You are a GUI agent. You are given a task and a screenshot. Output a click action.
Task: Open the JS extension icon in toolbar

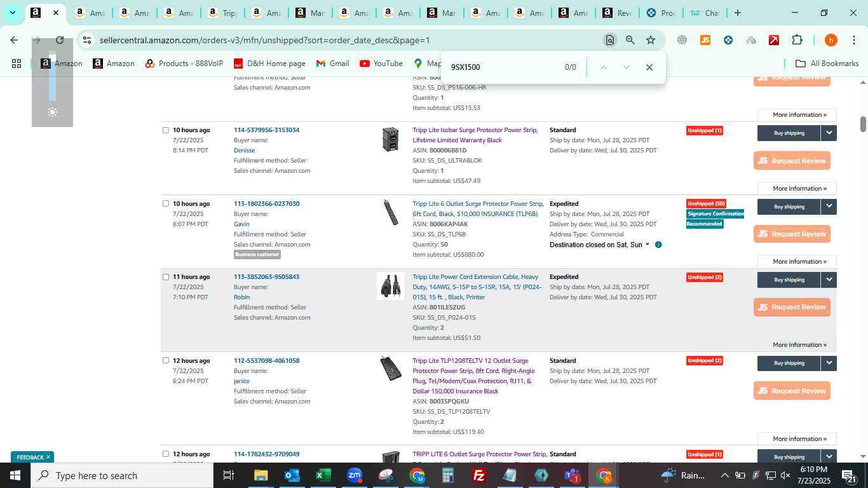click(x=705, y=40)
